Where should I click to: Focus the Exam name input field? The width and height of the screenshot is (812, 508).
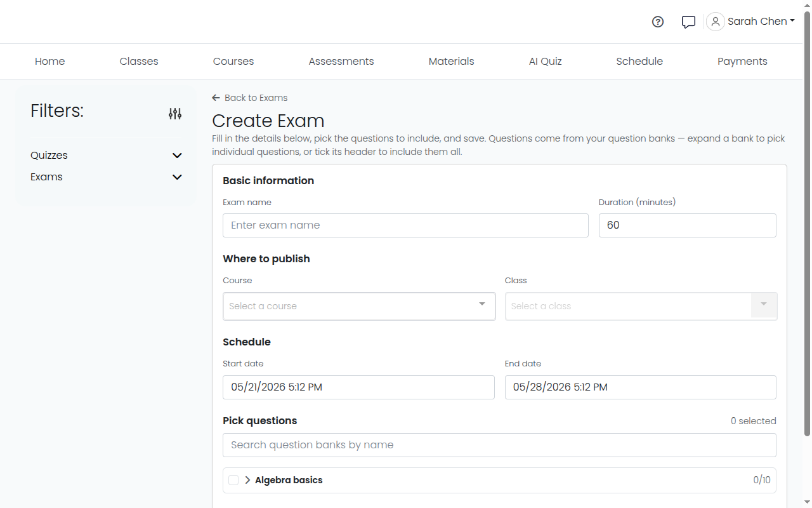pos(405,225)
